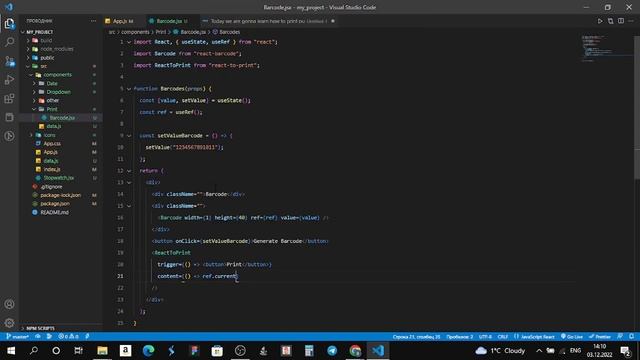Screen dimensions: 640x360
Task: Open Task View on taskbar
Action: pyautogui.click(x=78, y=351)
